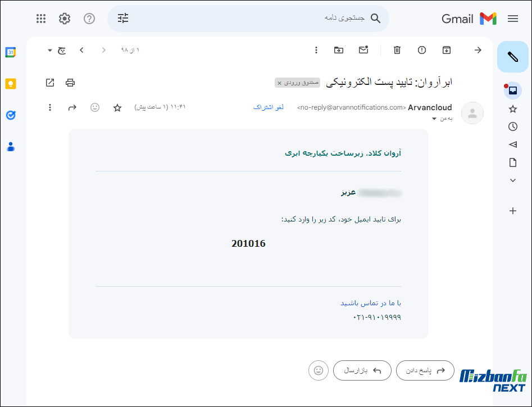Viewport: 532px width, 407px height.
Task: Add emoji reaction in message header
Action: click(95, 107)
